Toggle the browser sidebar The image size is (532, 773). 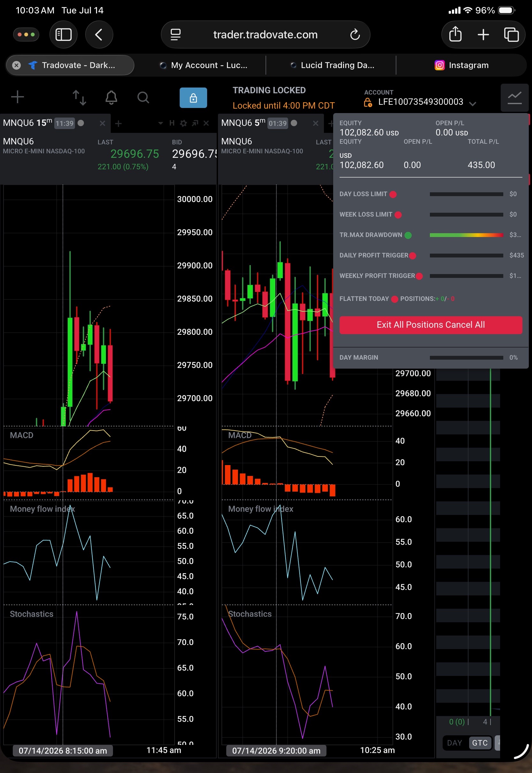[x=63, y=34]
